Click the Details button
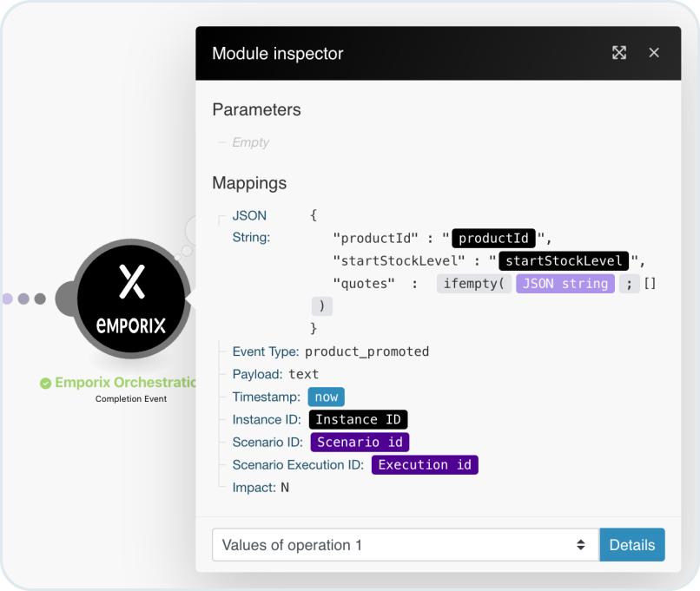The image size is (700, 591). [x=631, y=545]
